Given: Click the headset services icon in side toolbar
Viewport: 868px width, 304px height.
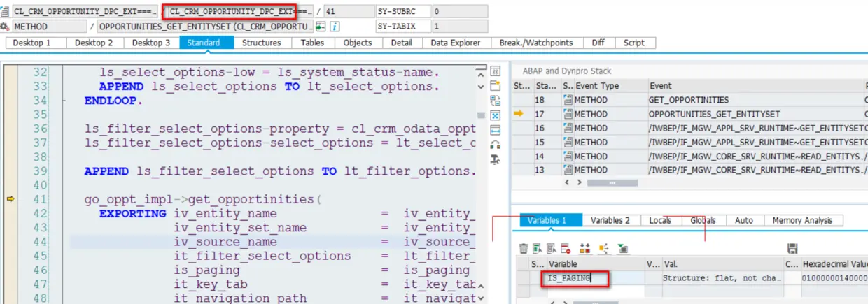Looking at the screenshot, I should pos(496,145).
